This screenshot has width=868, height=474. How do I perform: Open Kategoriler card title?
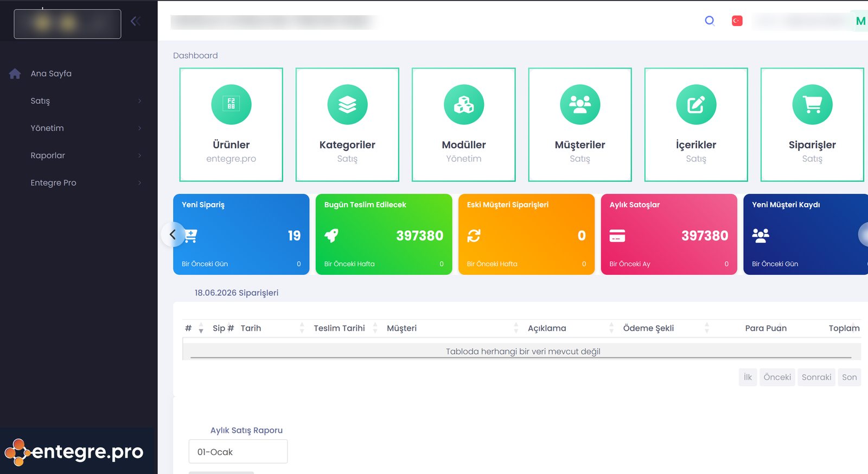pos(347,145)
